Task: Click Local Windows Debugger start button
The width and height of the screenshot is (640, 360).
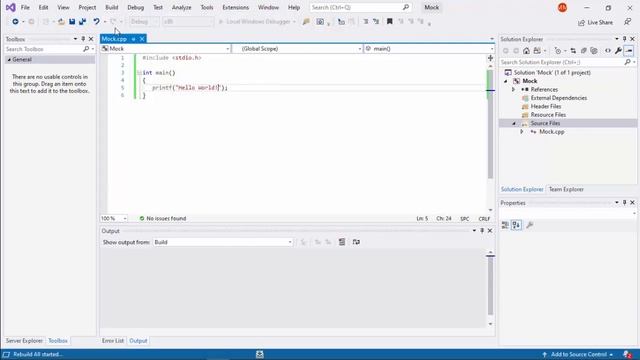Action: tap(255, 22)
